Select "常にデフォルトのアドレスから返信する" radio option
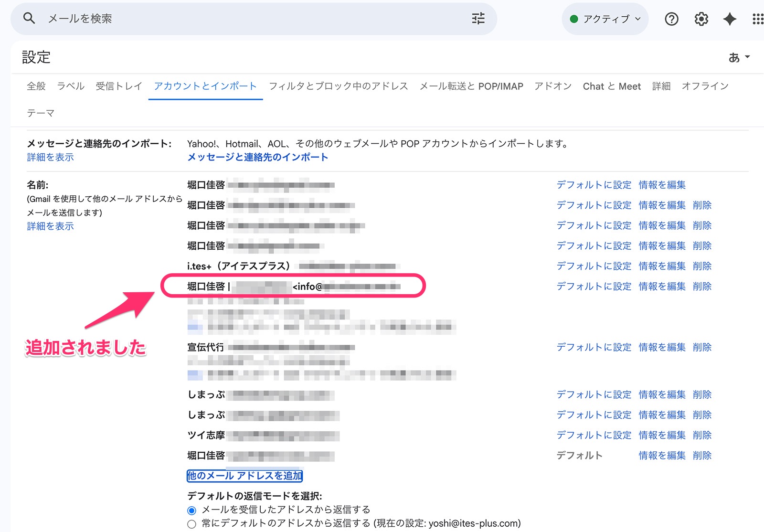The width and height of the screenshot is (764, 532). 192,524
